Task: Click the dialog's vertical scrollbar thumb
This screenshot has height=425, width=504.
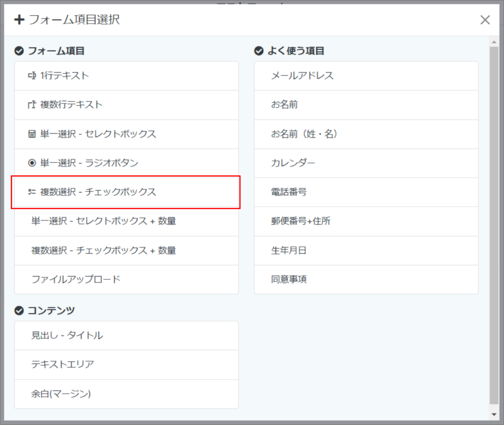Action: click(494, 225)
